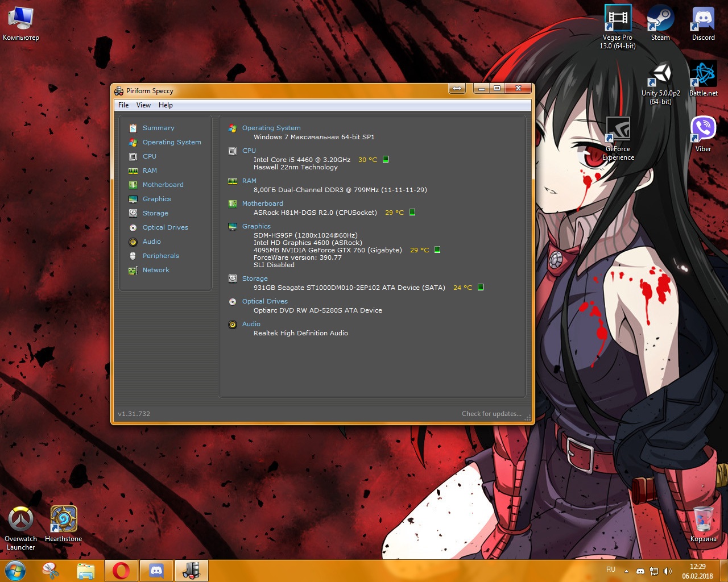728x582 pixels.
Task: Open the File menu
Action: [x=123, y=105]
